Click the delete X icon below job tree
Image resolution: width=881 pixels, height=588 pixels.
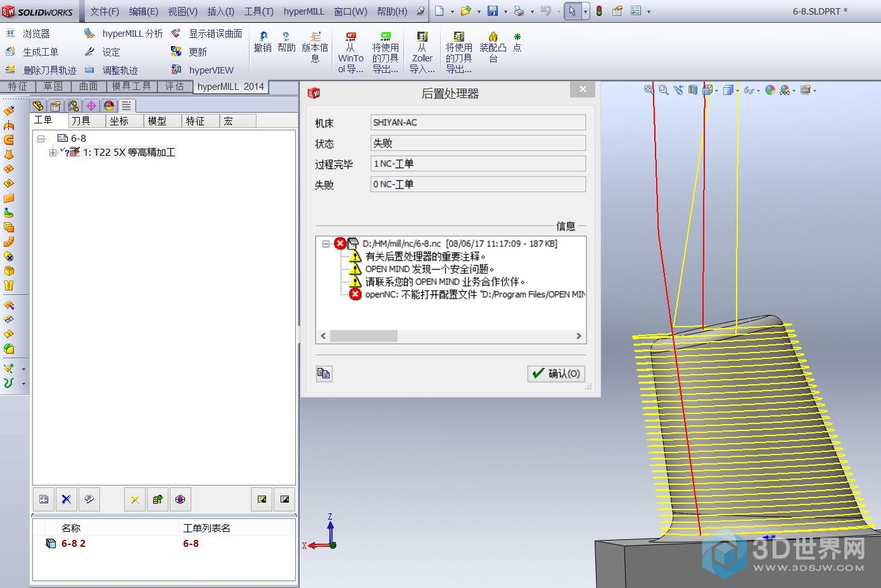pyautogui.click(x=66, y=499)
